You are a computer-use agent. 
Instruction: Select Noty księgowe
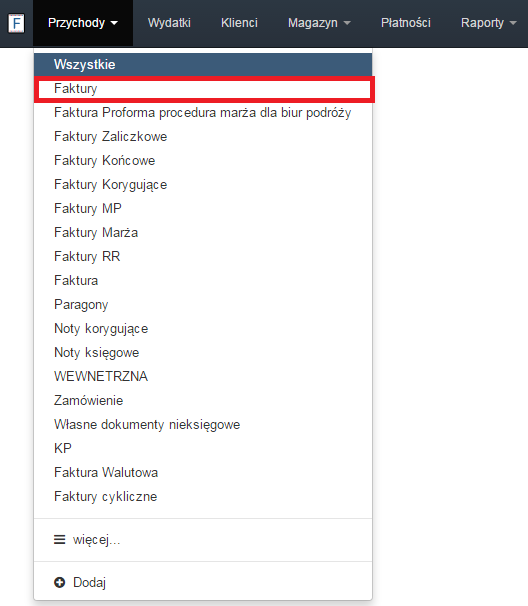point(203,352)
